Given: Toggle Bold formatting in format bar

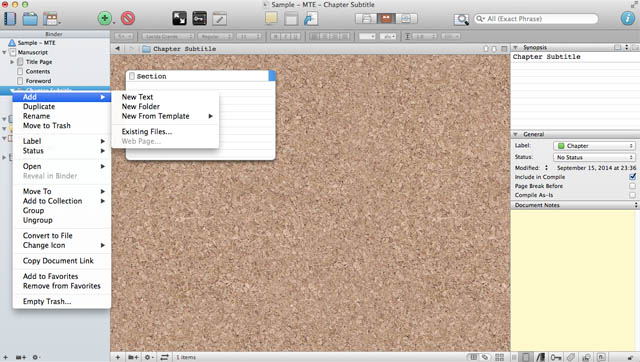Looking at the screenshot, I should point(276,36).
